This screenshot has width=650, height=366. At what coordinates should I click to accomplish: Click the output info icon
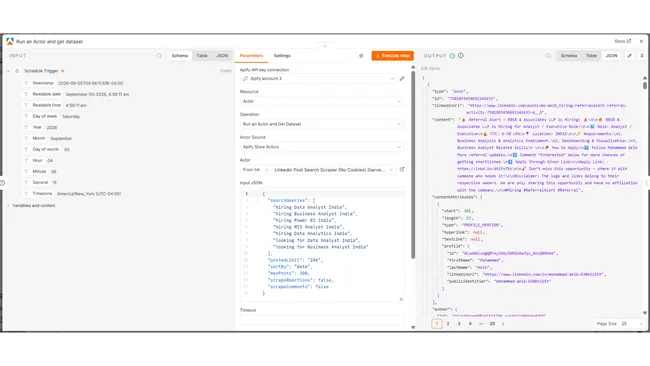coord(461,56)
